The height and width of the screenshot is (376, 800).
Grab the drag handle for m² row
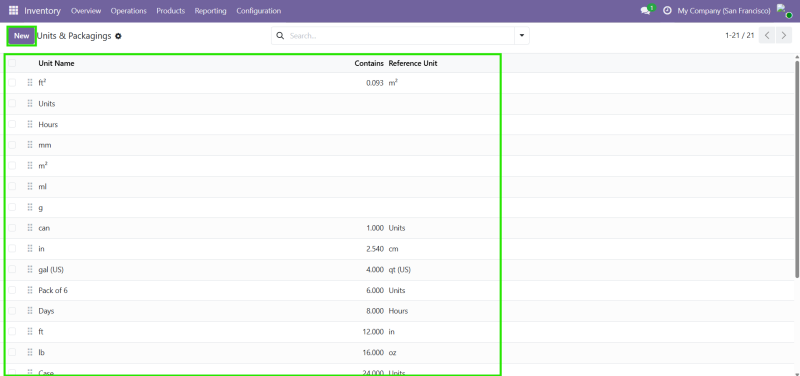(x=30, y=166)
